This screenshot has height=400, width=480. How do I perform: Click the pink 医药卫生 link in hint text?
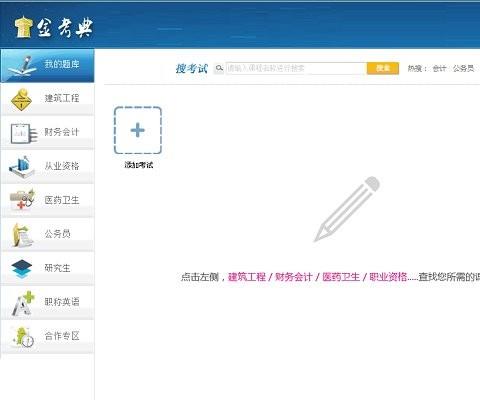[x=341, y=277]
